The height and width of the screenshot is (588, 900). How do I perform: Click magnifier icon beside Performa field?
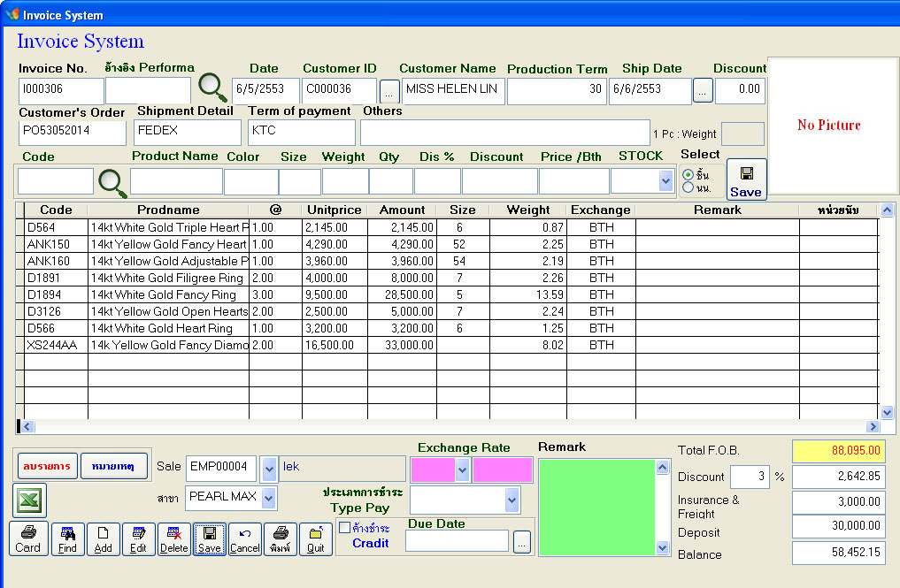click(x=212, y=87)
